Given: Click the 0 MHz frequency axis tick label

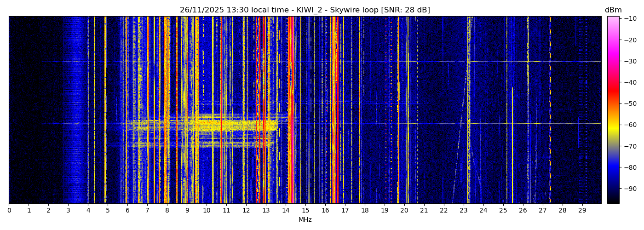Looking at the screenshot, I should [x=9, y=211].
